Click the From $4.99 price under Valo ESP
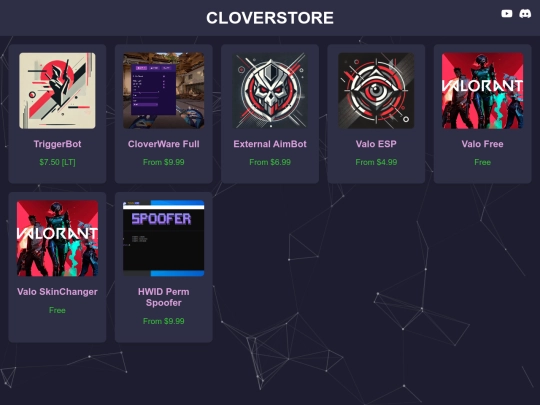The image size is (540, 405). [376, 162]
